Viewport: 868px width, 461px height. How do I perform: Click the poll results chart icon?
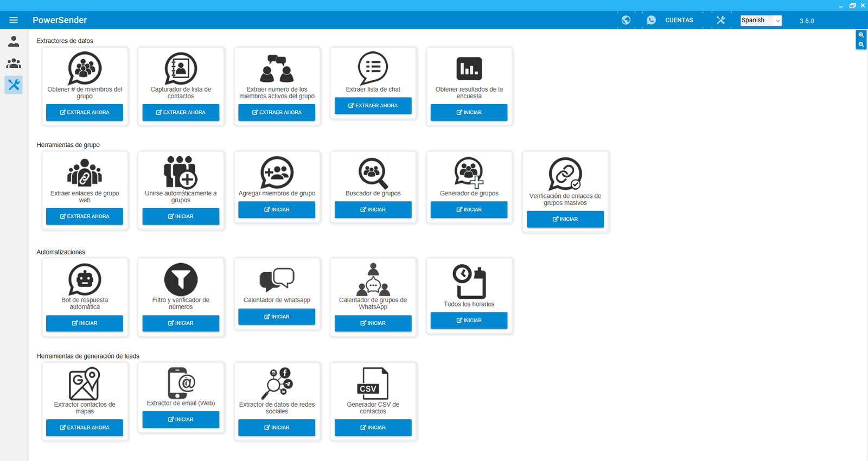[469, 69]
